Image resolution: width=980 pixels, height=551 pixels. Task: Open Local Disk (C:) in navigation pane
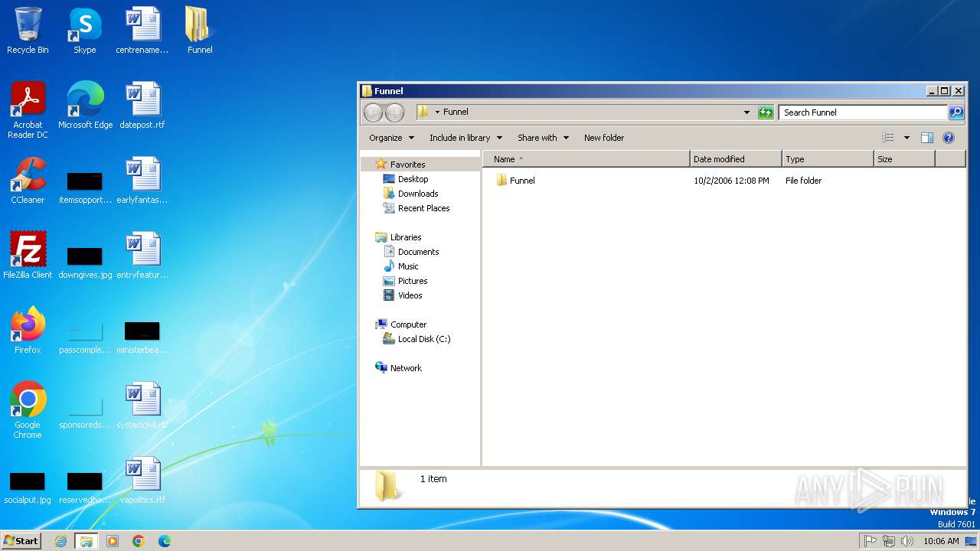pos(424,339)
